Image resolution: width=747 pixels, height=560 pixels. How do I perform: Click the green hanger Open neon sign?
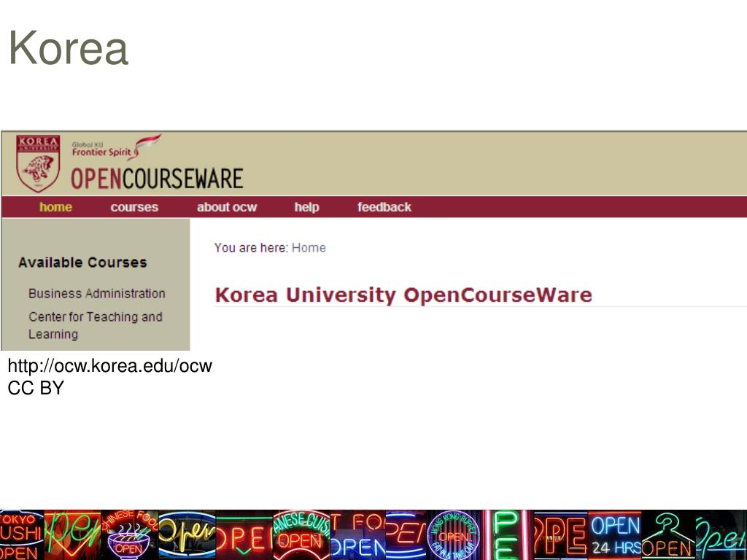tap(669, 534)
